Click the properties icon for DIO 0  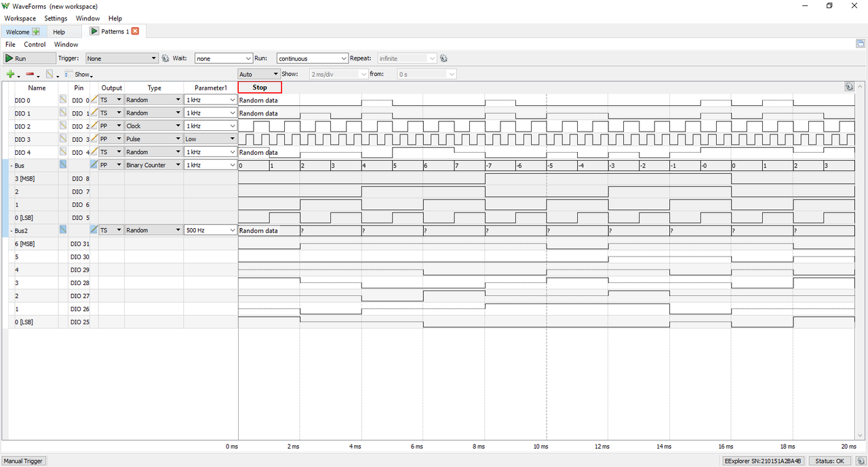click(x=63, y=100)
